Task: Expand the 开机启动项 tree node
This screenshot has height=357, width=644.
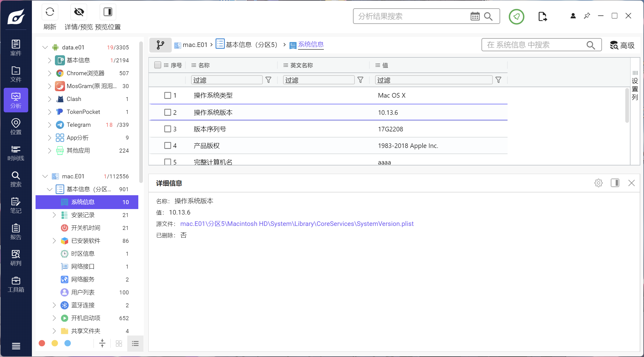Action: tap(54, 318)
